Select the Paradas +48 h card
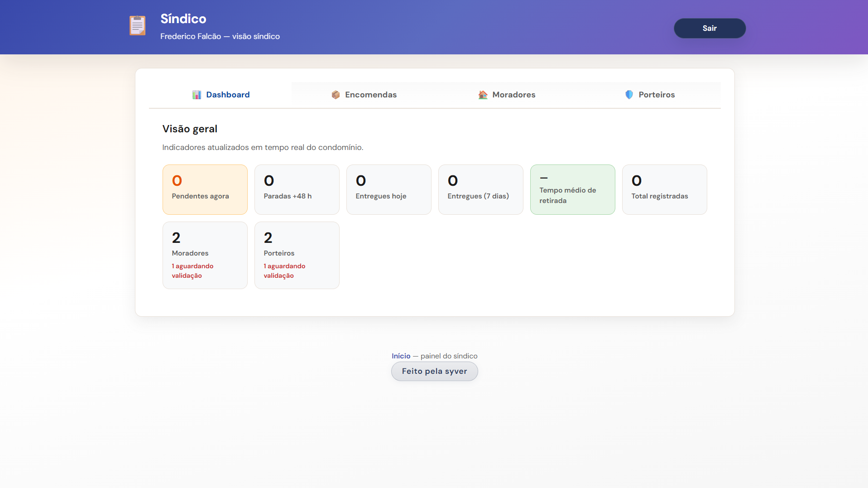868x488 pixels. point(297,189)
